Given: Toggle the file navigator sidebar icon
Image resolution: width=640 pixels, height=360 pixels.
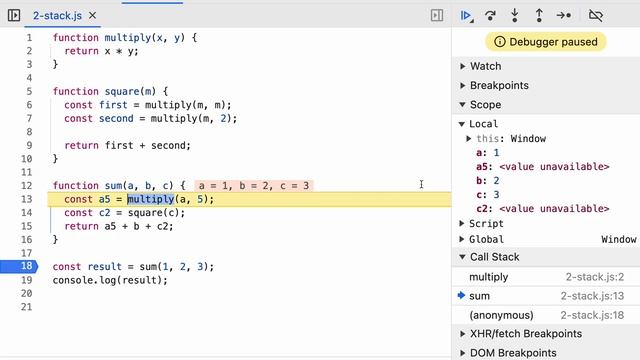Looking at the screenshot, I should [14, 16].
